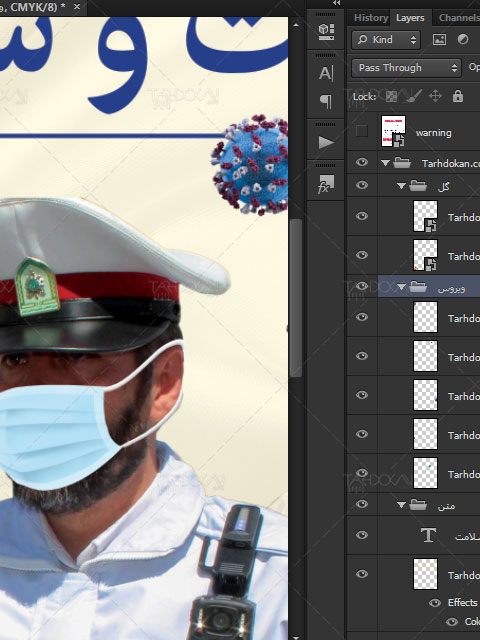Image resolution: width=480 pixels, height=640 pixels.
Task: Click the گل group folder icon
Action: click(418, 186)
